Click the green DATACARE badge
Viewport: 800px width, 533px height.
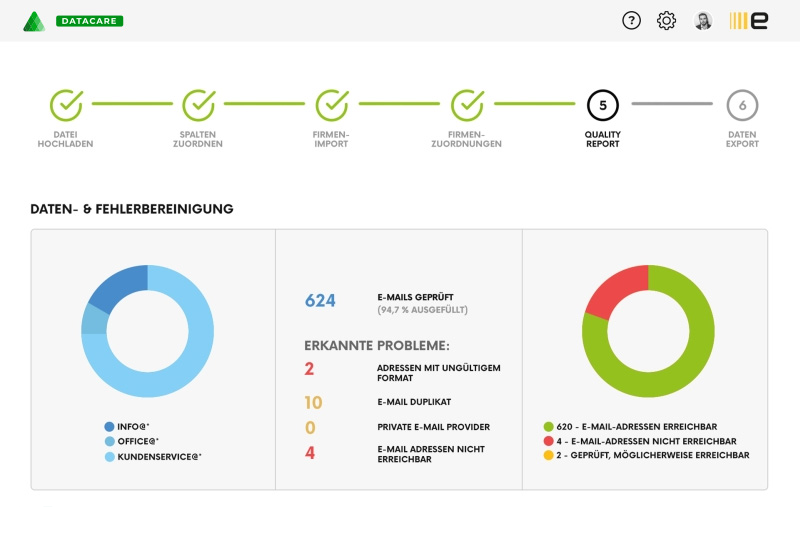coord(89,21)
